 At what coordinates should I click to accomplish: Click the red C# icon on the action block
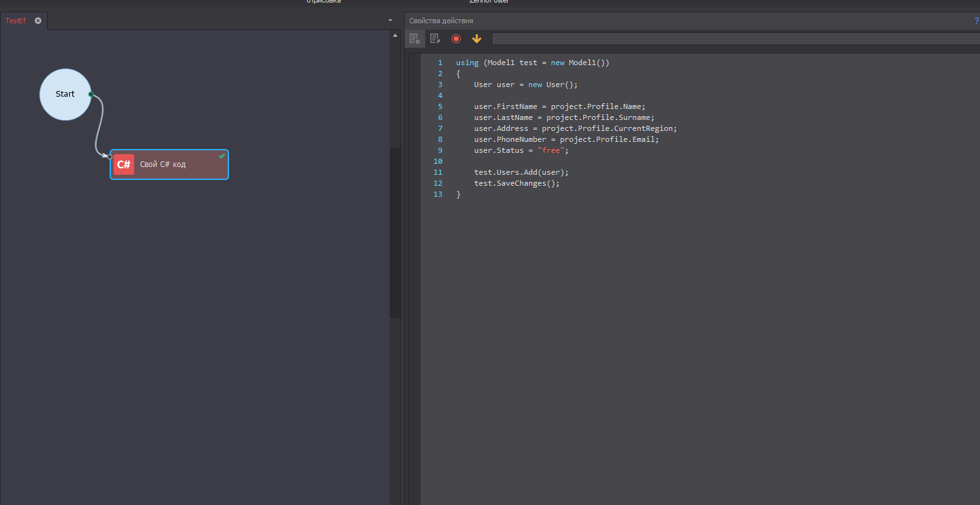pos(124,164)
